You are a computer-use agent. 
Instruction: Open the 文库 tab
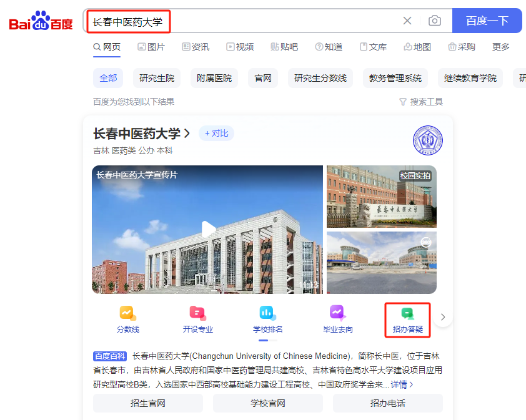(x=373, y=47)
